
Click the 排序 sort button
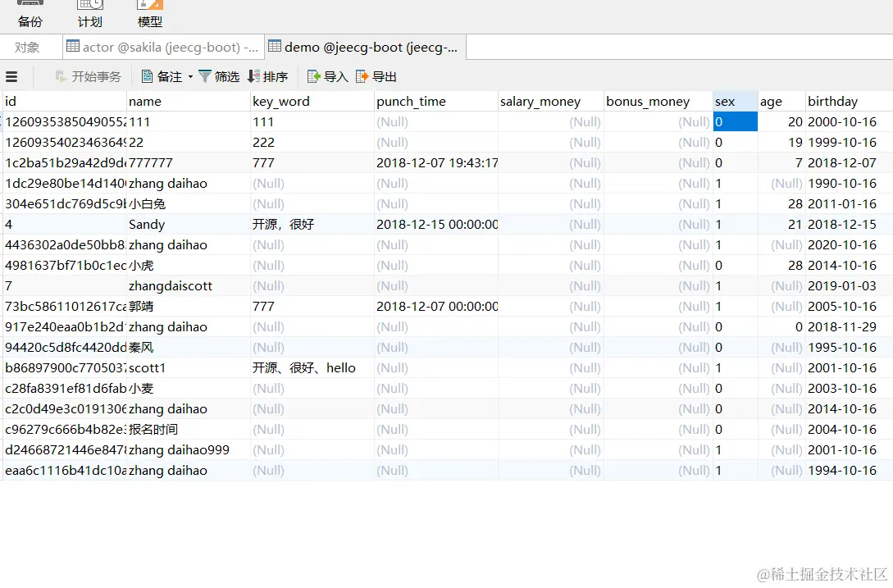tap(268, 76)
